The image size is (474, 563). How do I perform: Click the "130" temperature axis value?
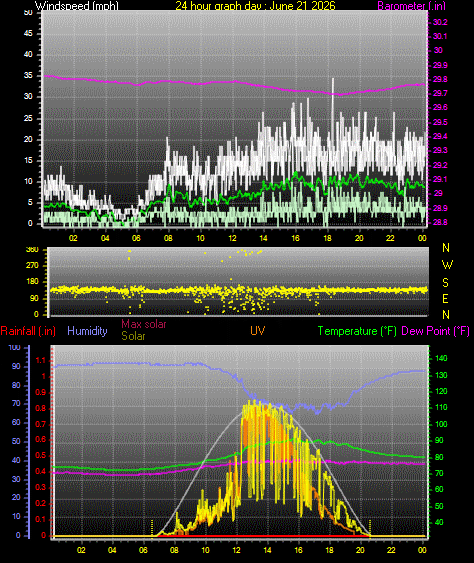(x=441, y=375)
